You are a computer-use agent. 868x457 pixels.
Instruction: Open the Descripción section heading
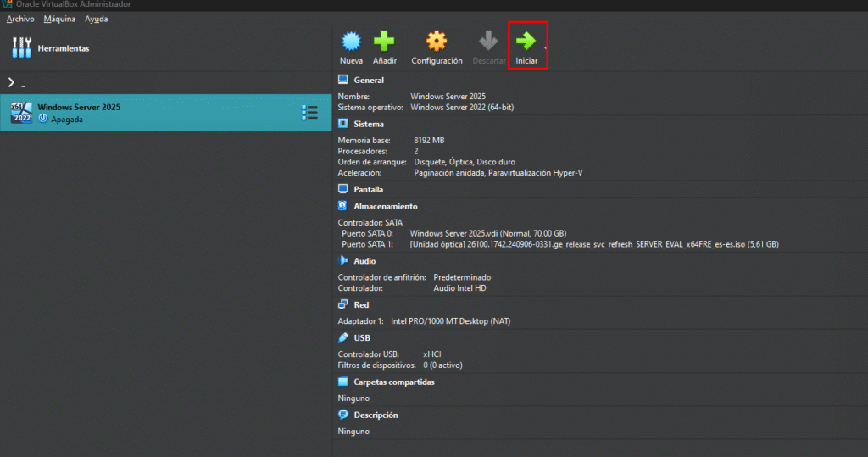pyautogui.click(x=376, y=415)
